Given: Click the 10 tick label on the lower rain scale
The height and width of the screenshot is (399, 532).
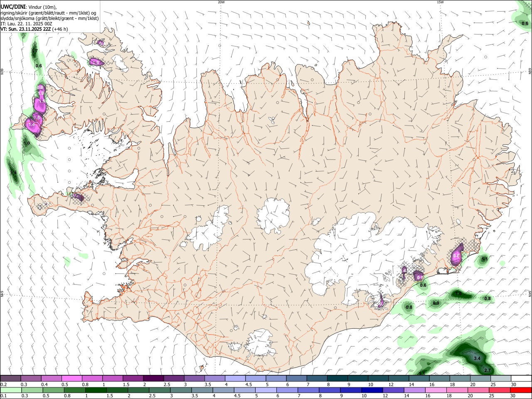Looking at the screenshot, I should 364,396.
